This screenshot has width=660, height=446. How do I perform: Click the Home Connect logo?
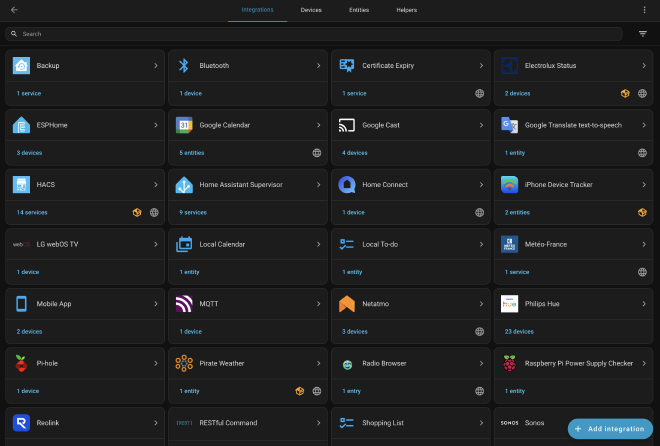[x=347, y=185]
